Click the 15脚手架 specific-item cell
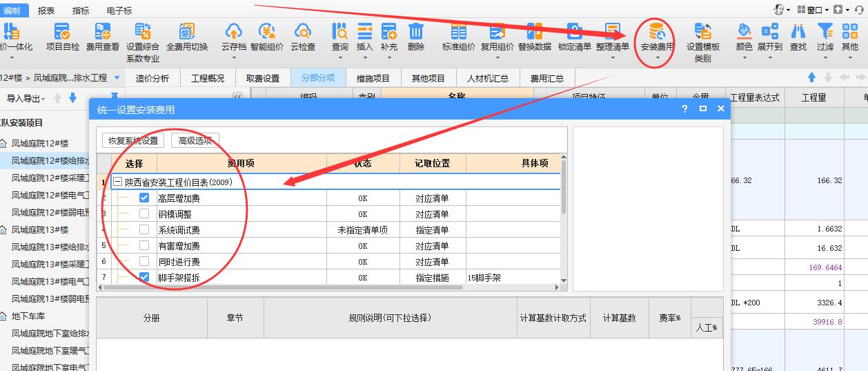The height and width of the screenshot is (371, 868). tap(512, 278)
